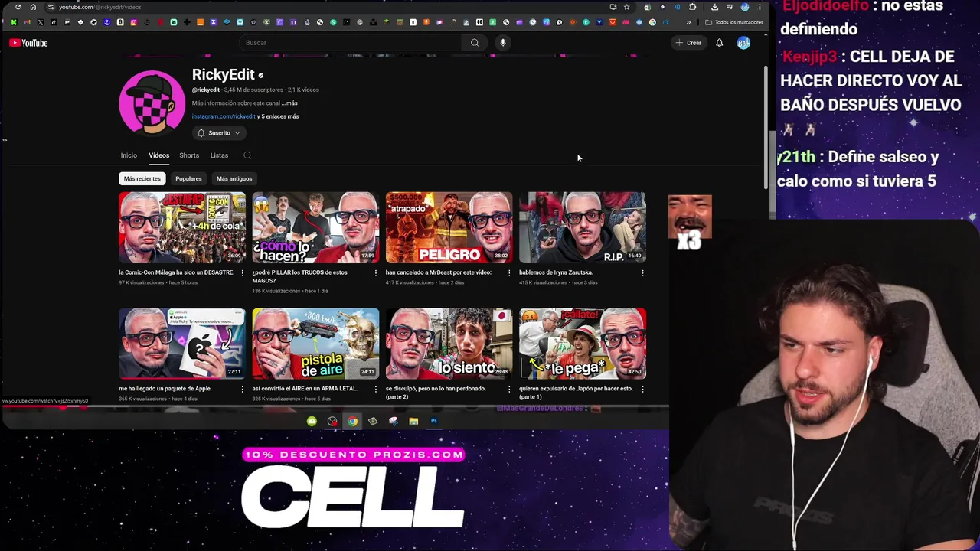Click the Chrome home button

click(x=33, y=7)
